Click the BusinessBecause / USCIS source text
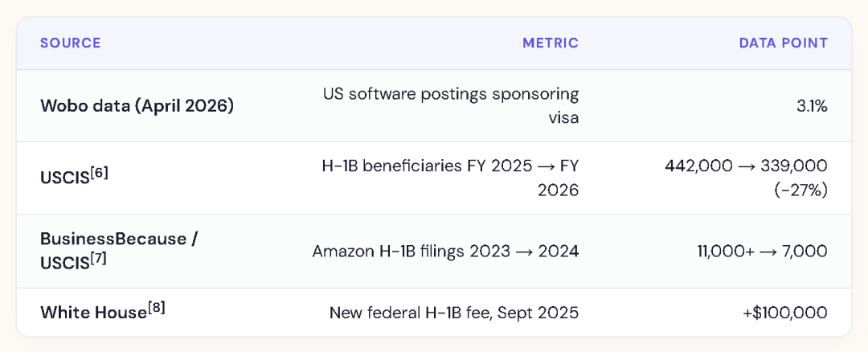 point(120,252)
